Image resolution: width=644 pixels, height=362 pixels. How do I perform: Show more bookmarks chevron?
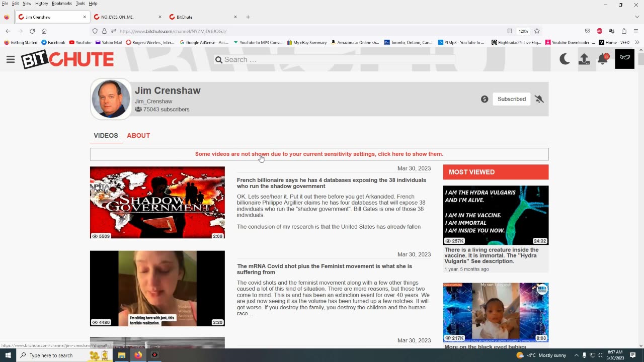click(x=637, y=43)
